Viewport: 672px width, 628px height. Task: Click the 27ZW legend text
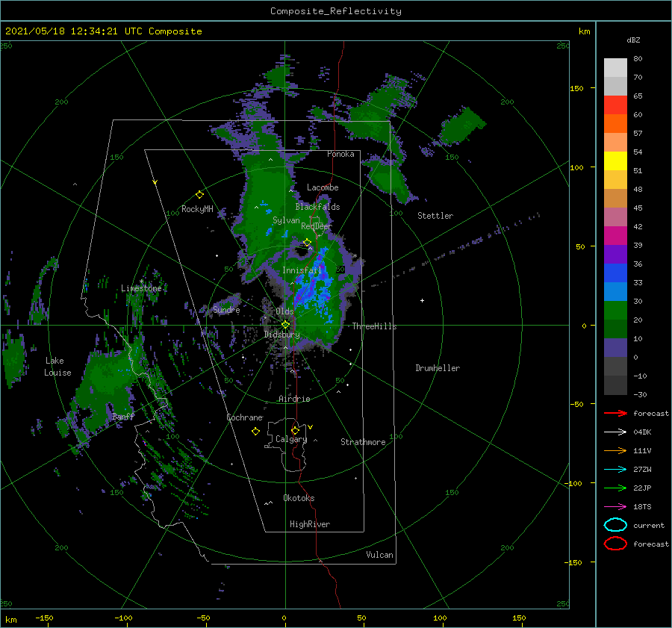pyautogui.click(x=642, y=470)
